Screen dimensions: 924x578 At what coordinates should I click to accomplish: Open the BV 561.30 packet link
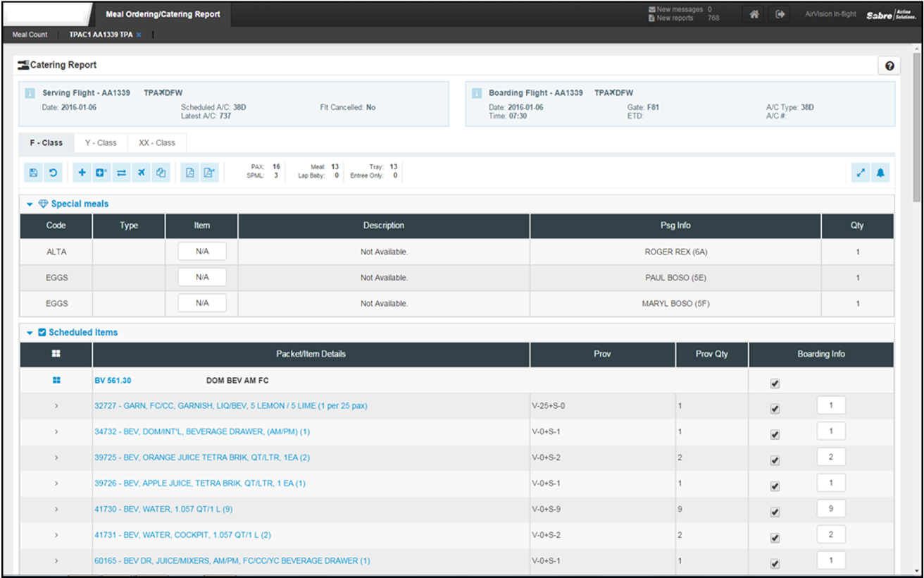click(113, 380)
